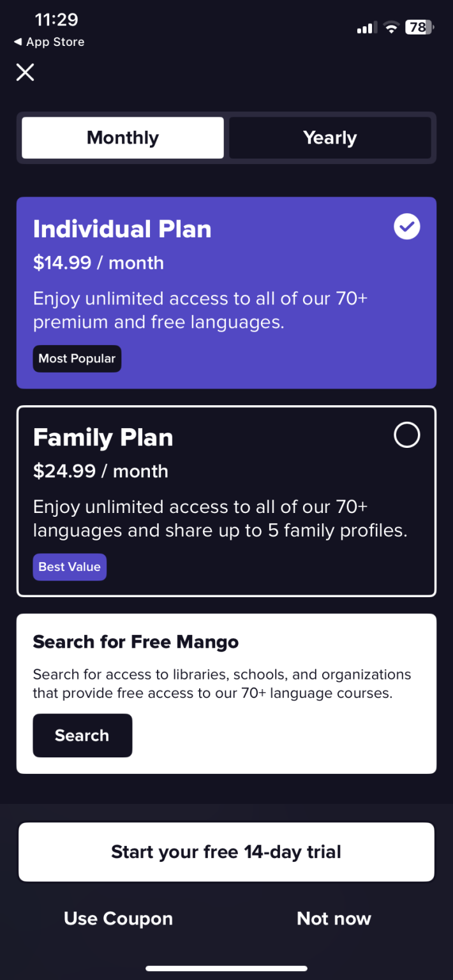Select the Individual Plan checkmark
The height and width of the screenshot is (980, 453).
[407, 226]
